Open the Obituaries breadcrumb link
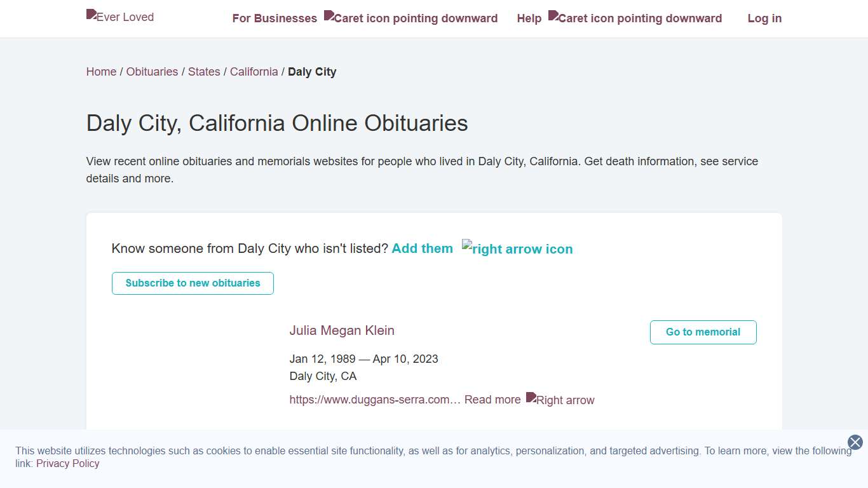This screenshot has height=488, width=868. [x=152, y=72]
